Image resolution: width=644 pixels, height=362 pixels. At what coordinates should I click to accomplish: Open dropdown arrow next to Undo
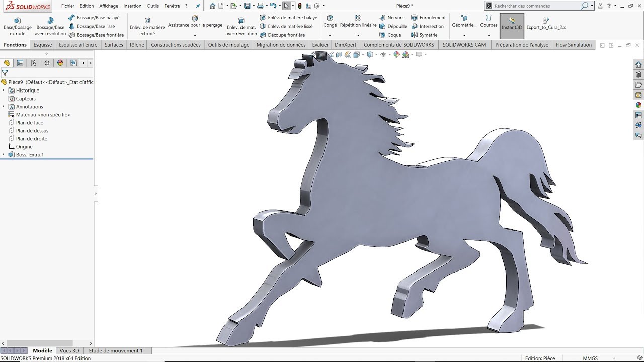280,6
